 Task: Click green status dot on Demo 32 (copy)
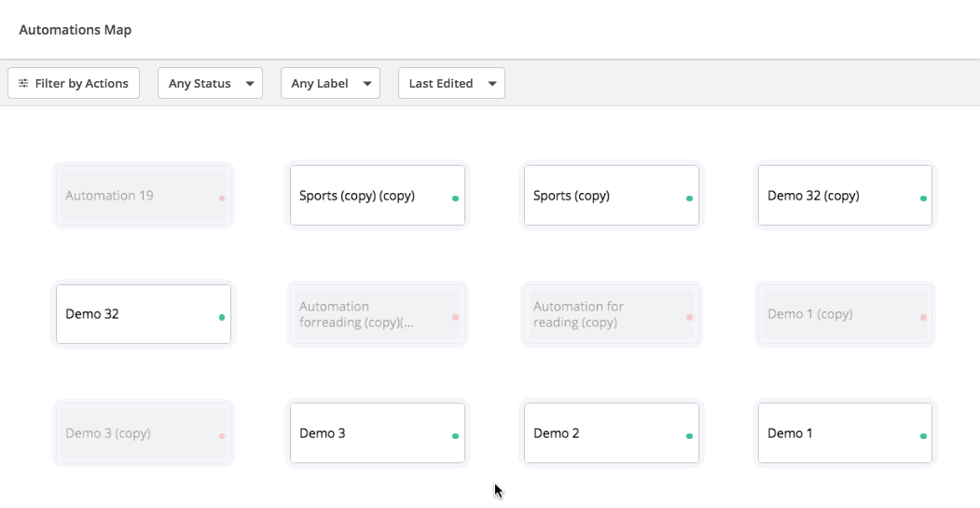923,199
